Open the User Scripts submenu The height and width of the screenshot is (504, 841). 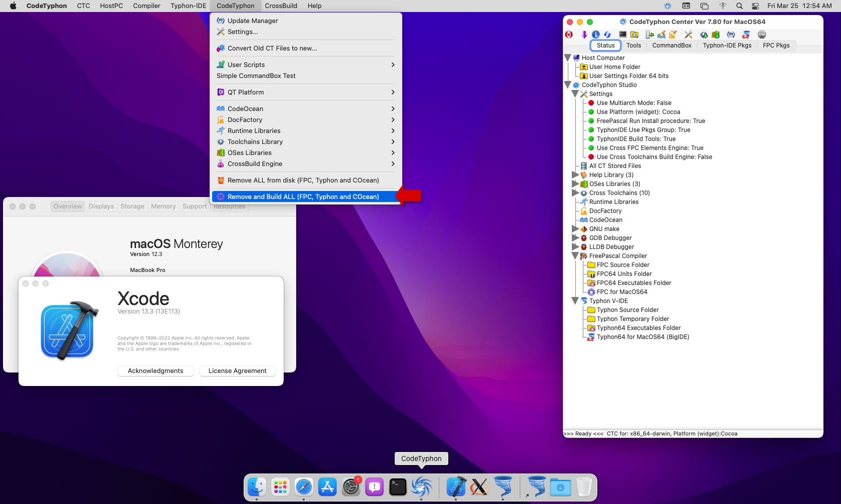tap(306, 64)
